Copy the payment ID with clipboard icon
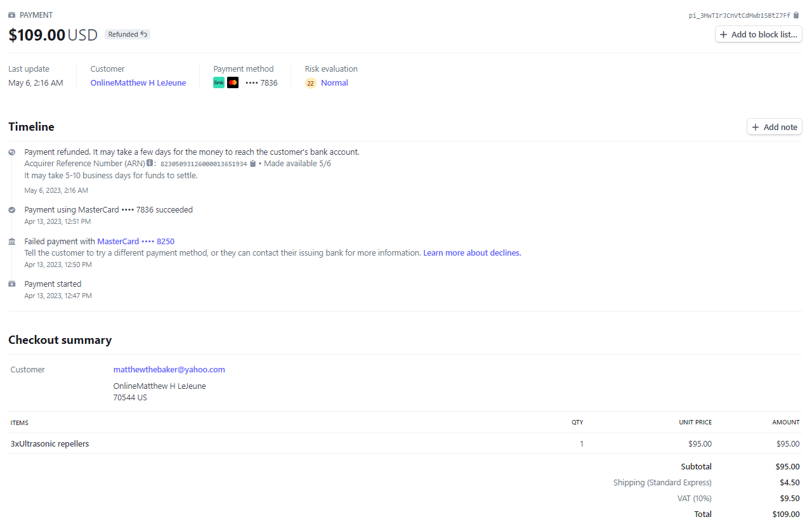 point(796,15)
